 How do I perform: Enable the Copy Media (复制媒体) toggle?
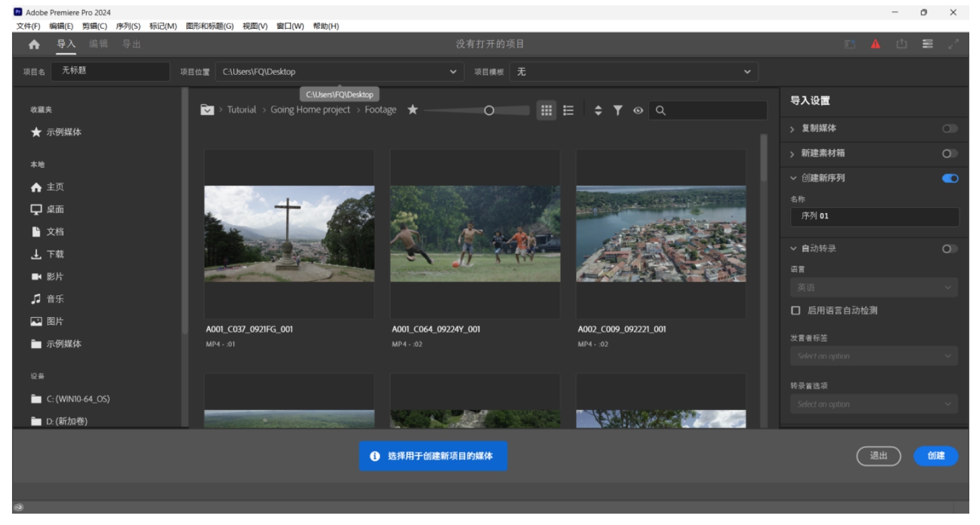[x=950, y=129]
